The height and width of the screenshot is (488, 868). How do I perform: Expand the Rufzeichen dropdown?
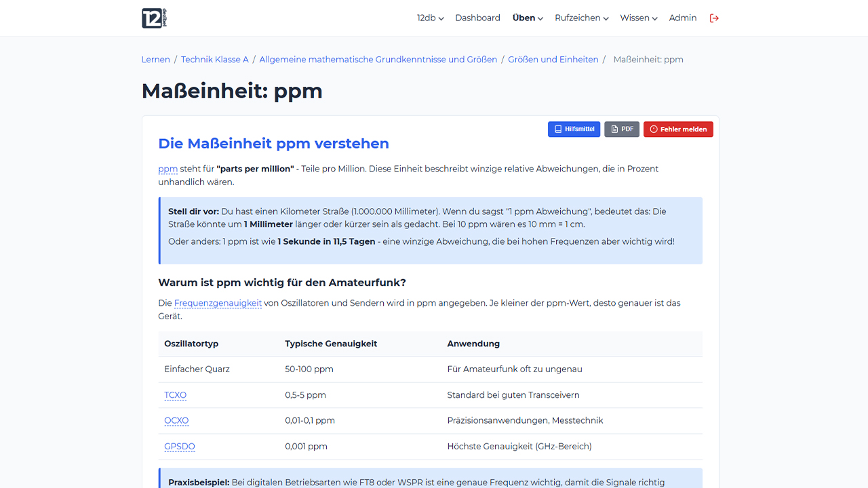(581, 18)
